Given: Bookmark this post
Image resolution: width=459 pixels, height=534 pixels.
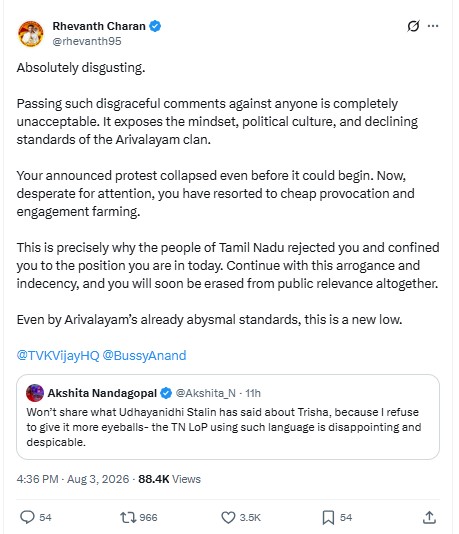Looking at the screenshot, I should (328, 517).
